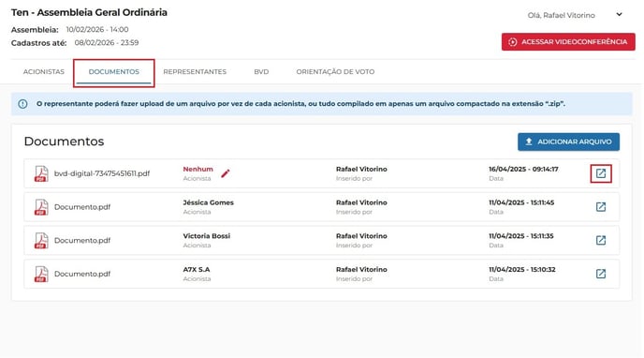This screenshot has width=644, height=358.
Task: Click assembly date 10/02/2026 - 14:00
Action: [x=97, y=30]
